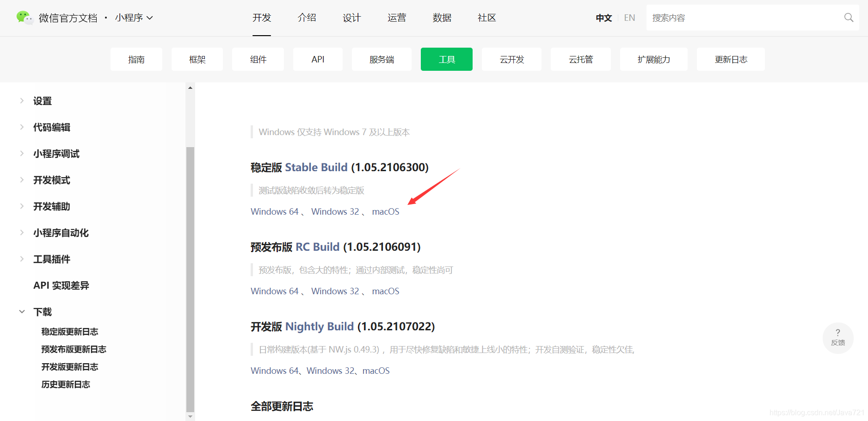
Task: Select the API sub-navigation button
Action: [x=318, y=59]
